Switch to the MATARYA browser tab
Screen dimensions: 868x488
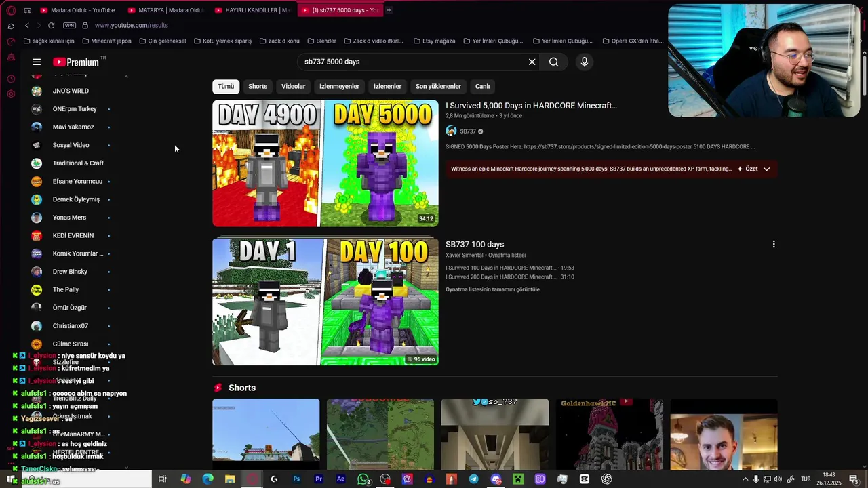165,10
